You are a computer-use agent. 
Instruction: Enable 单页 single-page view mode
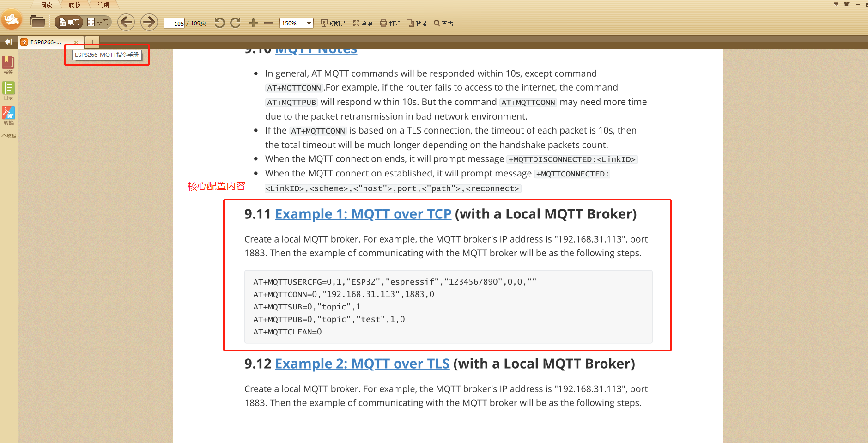pos(68,21)
